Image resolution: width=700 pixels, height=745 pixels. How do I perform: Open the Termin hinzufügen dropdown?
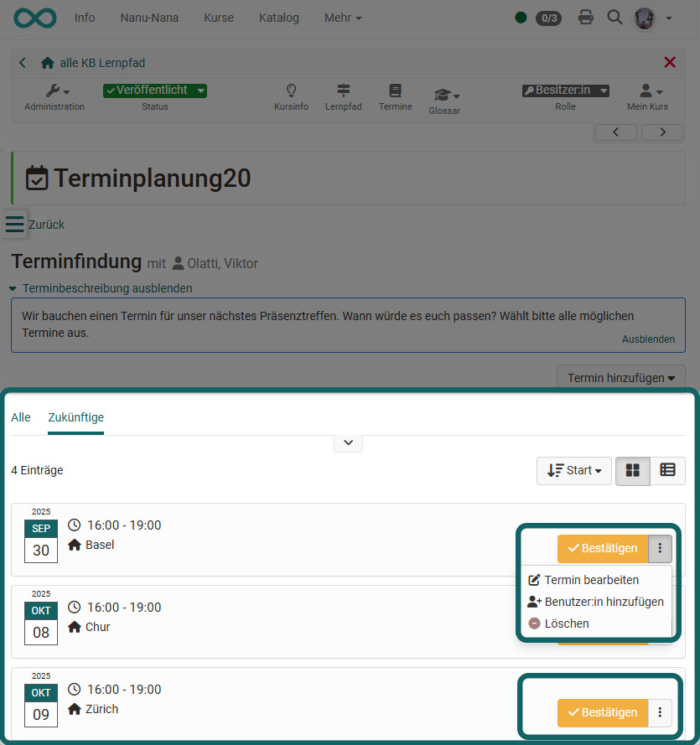[x=620, y=377]
